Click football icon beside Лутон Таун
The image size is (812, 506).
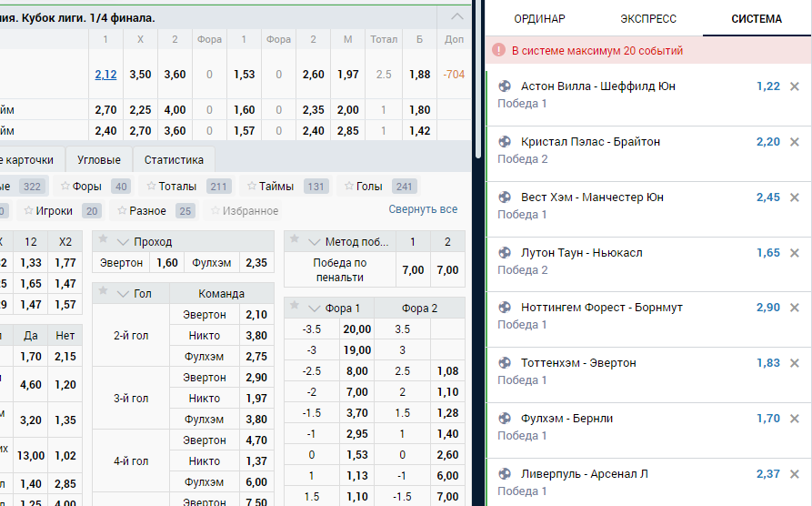[505, 252]
